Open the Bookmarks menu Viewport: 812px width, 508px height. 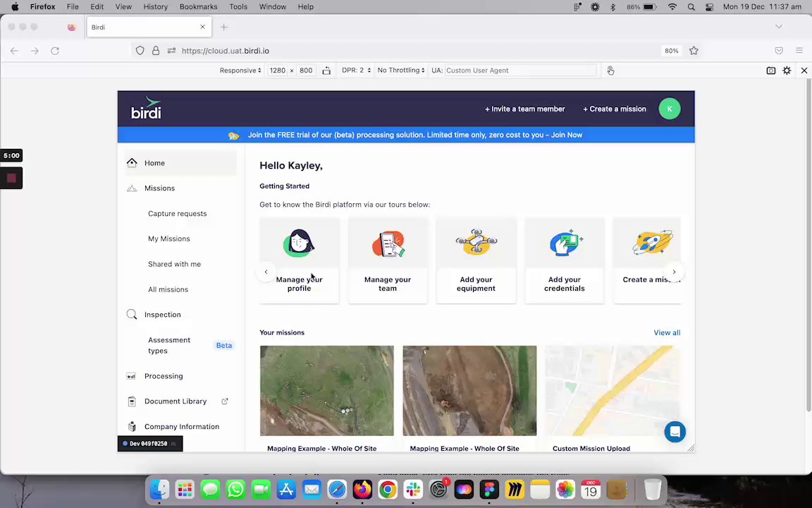[x=198, y=7]
